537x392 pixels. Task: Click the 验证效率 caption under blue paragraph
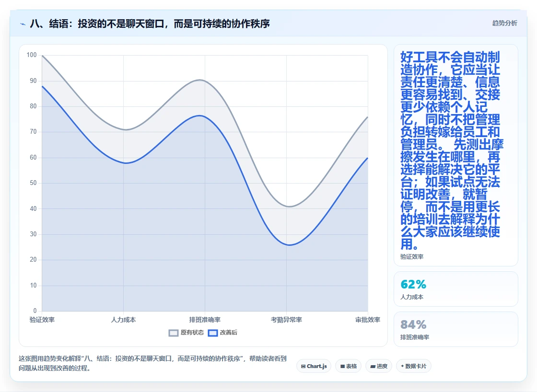click(x=412, y=257)
